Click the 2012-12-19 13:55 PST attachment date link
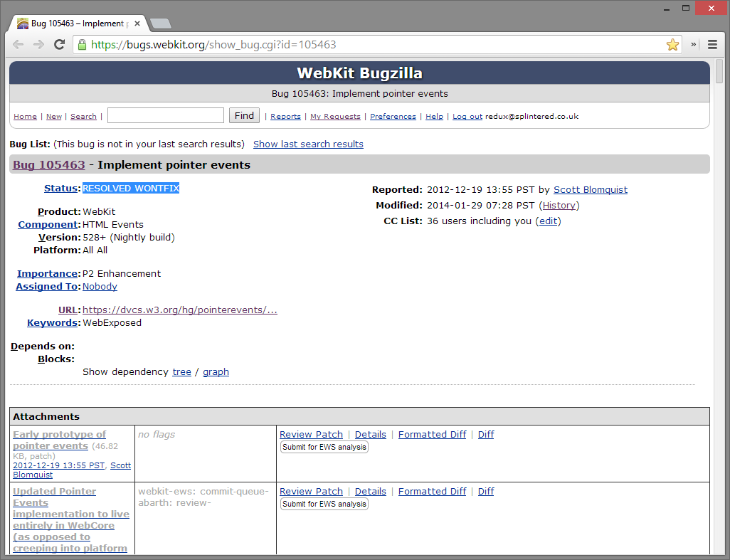The width and height of the screenshot is (730, 560). [x=58, y=465]
